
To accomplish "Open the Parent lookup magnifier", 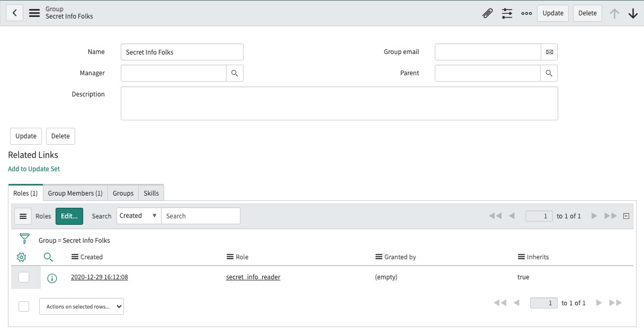I will pos(549,73).
